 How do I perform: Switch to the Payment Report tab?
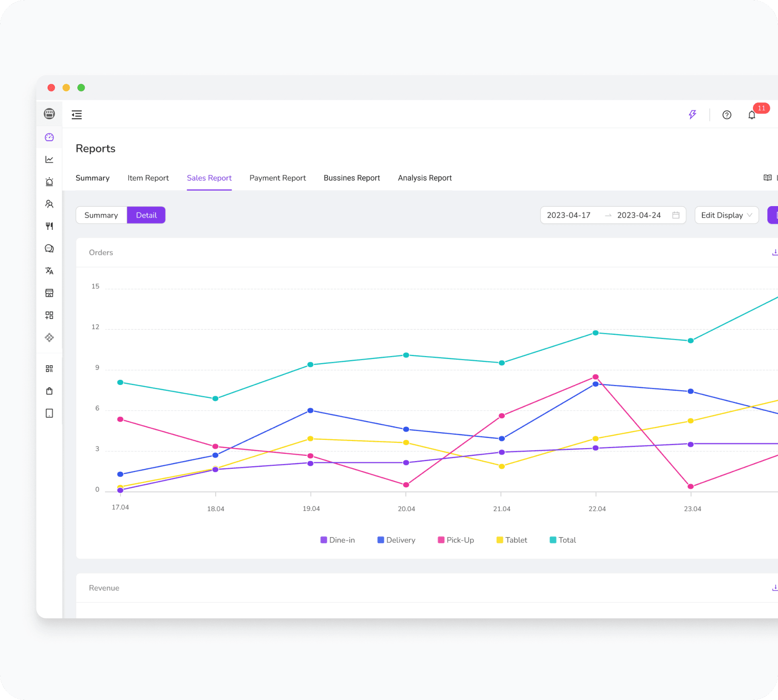277,178
